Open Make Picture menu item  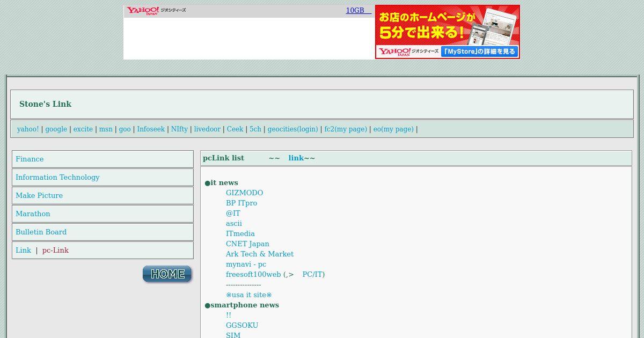click(x=39, y=196)
